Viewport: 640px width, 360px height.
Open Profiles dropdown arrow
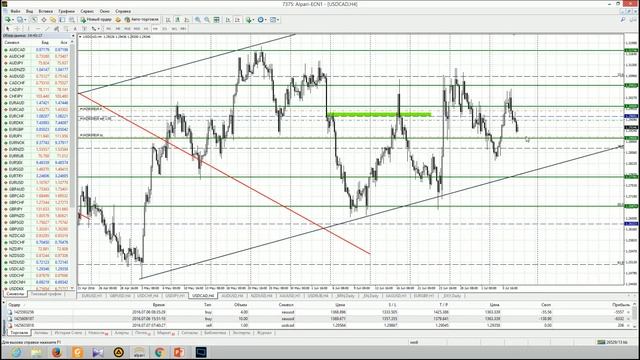point(25,20)
